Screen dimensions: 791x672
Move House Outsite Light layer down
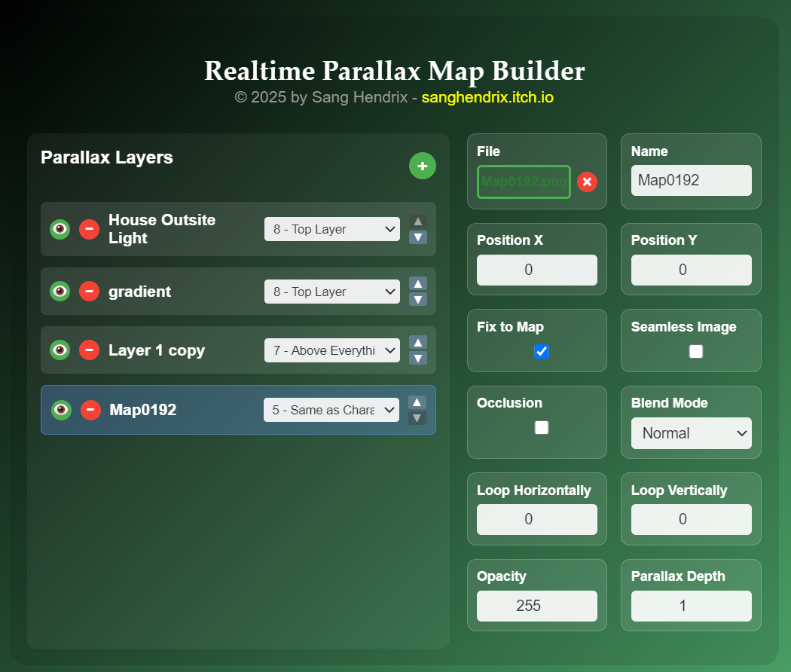tap(417, 237)
